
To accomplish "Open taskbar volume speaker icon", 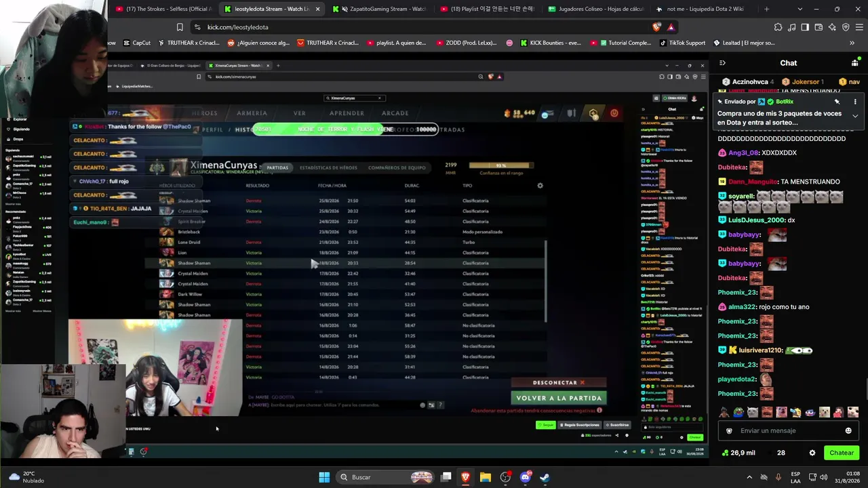I will tap(824, 477).
